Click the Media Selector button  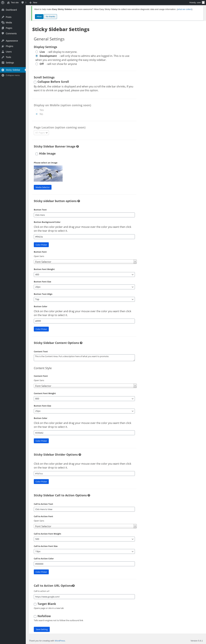(x=42, y=187)
